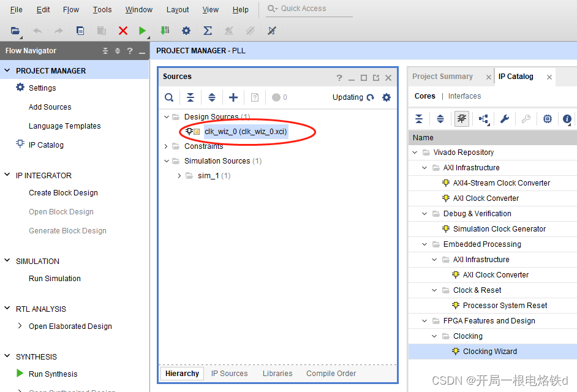This screenshot has height=392, width=577.
Task: Search in the Sources panel
Action: coord(169,97)
